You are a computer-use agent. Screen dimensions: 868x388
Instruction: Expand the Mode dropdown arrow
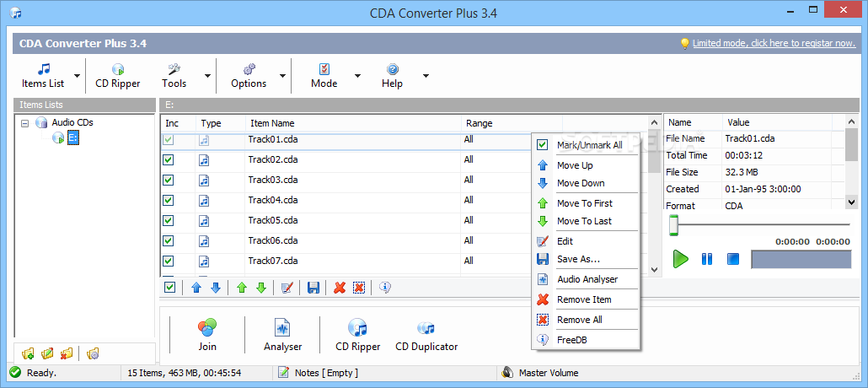point(357,76)
